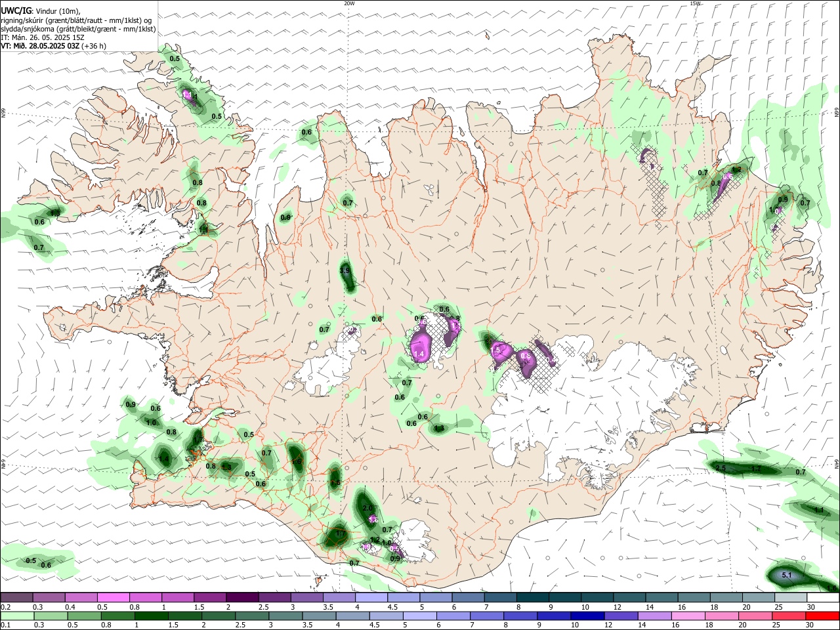840x630 pixels.
Task: Click the 'slydda/snjókoma' legend description line
Action: [78, 29]
